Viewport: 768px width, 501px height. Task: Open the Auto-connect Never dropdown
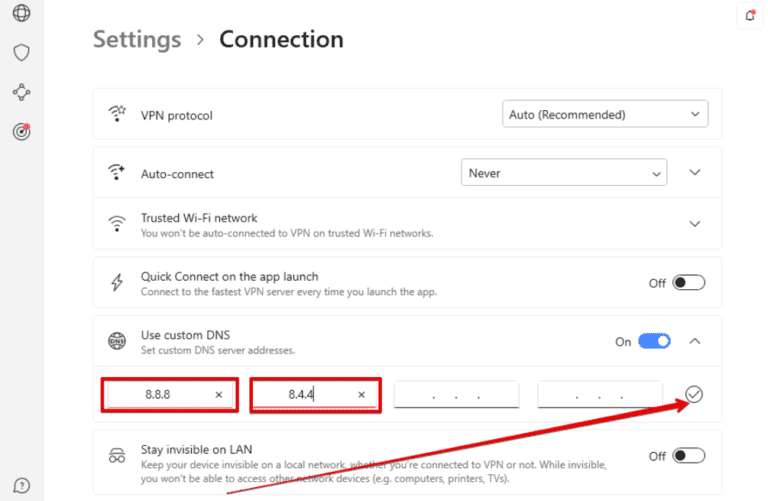tap(563, 173)
